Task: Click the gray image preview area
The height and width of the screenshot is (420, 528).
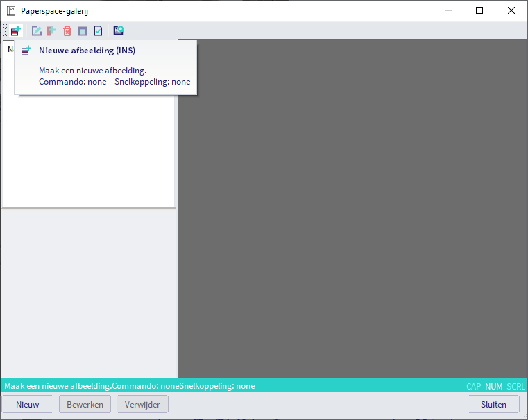Action: [352, 209]
